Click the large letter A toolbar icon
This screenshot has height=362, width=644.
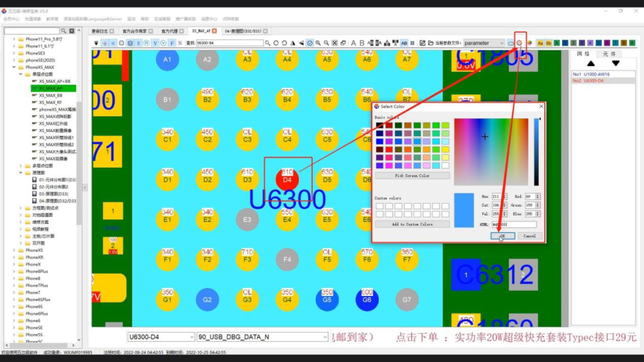353,43
